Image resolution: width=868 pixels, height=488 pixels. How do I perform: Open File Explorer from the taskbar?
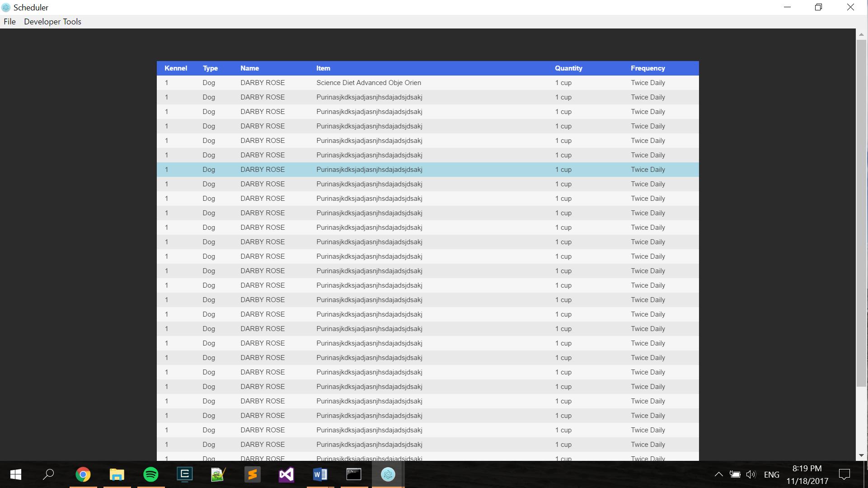(x=117, y=474)
